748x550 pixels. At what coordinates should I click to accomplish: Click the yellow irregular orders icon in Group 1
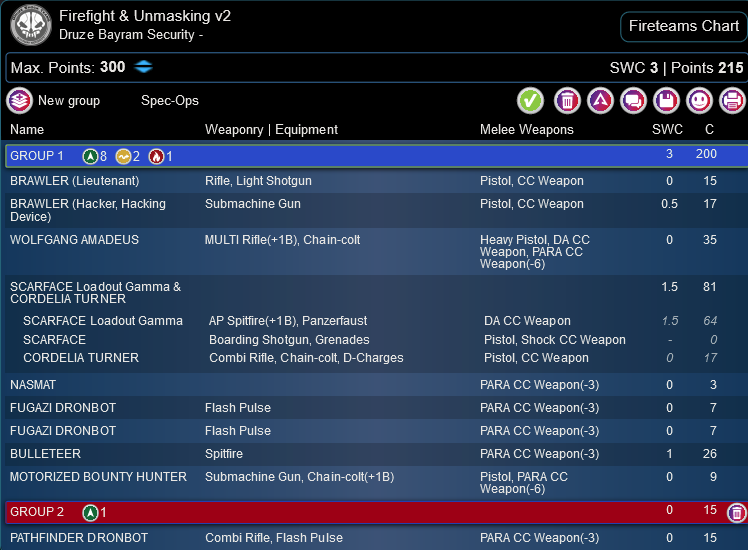click(124, 156)
